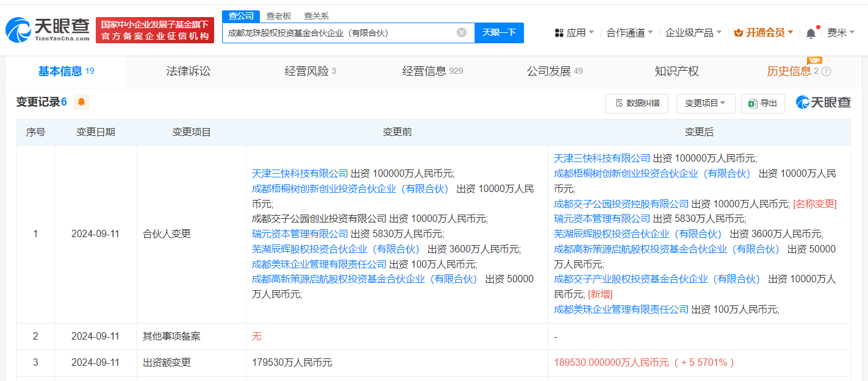Click the 天眼一下 search button
The image size is (868, 381).
500,32
